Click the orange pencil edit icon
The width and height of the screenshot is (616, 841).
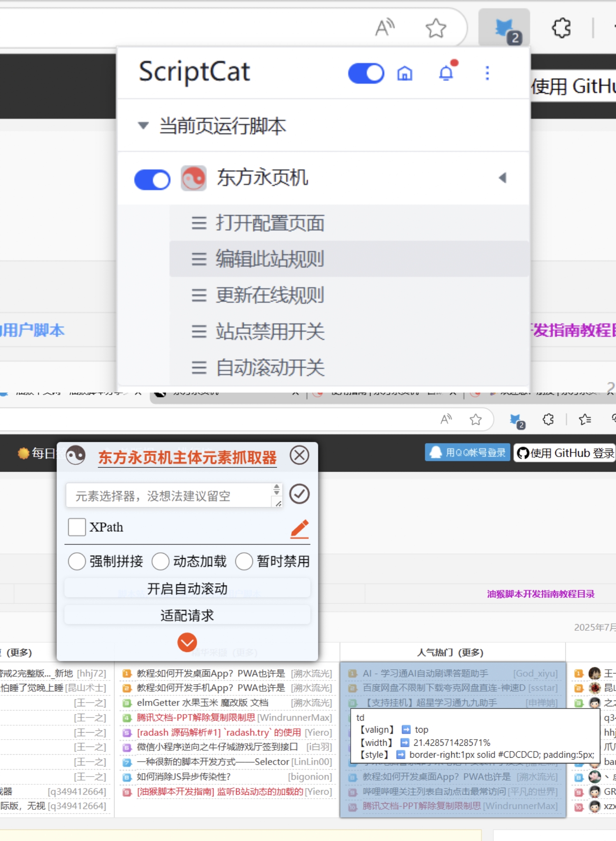point(300,528)
